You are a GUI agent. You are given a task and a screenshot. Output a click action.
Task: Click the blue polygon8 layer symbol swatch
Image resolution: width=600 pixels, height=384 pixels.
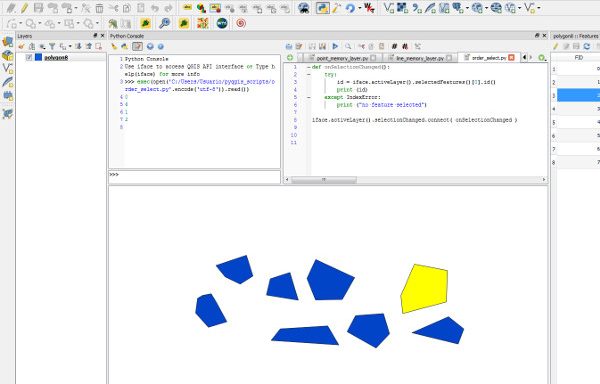pyautogui.click(x=38, y=57)
